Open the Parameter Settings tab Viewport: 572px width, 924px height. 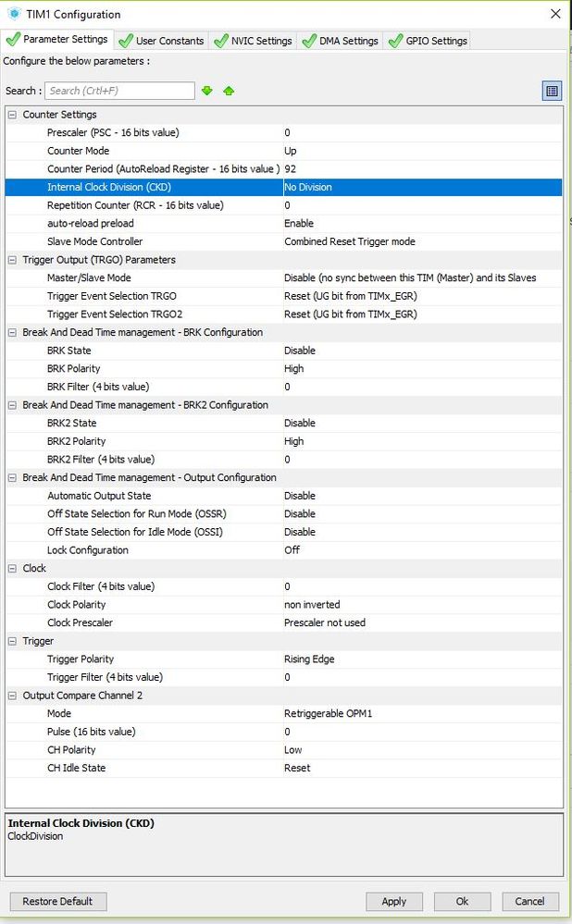click(x=57, y=40)
